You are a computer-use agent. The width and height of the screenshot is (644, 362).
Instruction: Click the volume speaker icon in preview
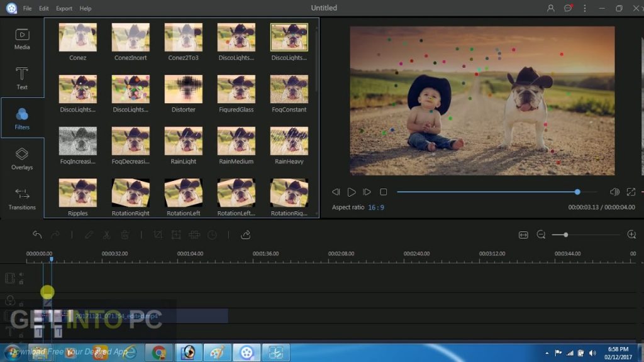click(614, 192)
